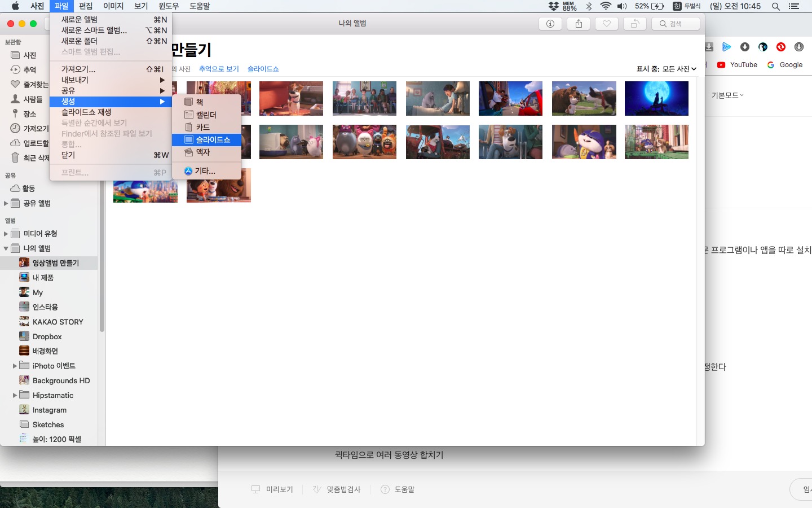Open the 편집 menu in menu bar
The image size is (812, 508).
coord(86,6)
